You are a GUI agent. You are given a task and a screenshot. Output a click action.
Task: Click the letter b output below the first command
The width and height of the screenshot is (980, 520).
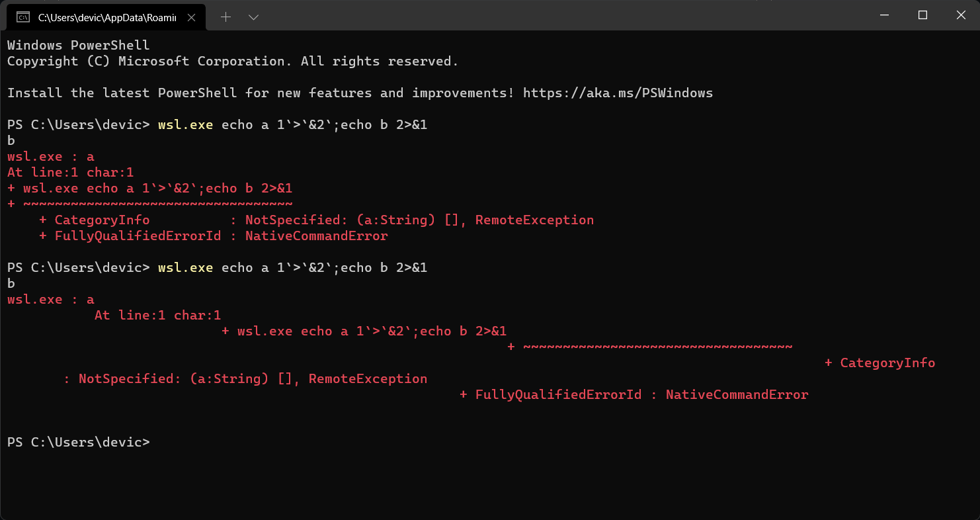[x=10, y=140]
